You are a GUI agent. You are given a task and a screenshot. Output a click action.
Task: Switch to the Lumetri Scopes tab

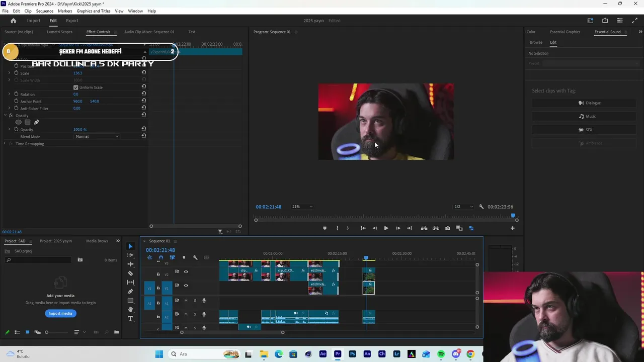click(59, 32)
